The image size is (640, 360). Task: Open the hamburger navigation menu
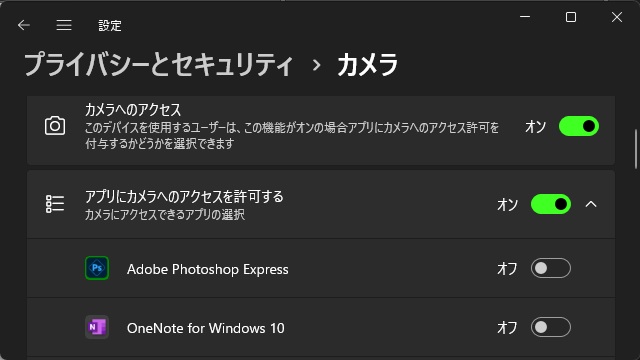pyautogui.click(x=64, y=25)
